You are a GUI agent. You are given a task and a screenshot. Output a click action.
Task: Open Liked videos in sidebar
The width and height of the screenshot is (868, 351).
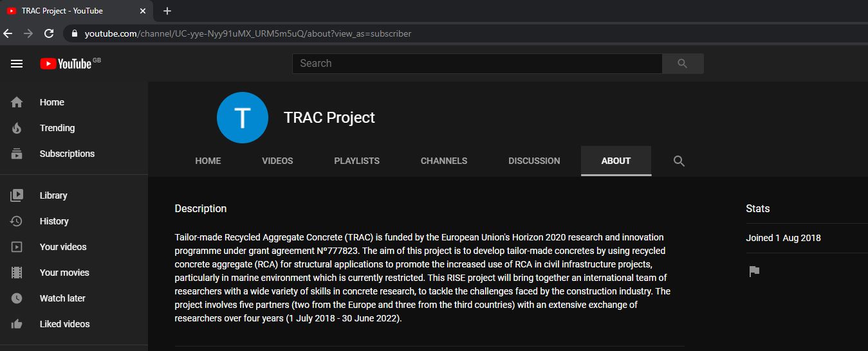tap(64, 324)
